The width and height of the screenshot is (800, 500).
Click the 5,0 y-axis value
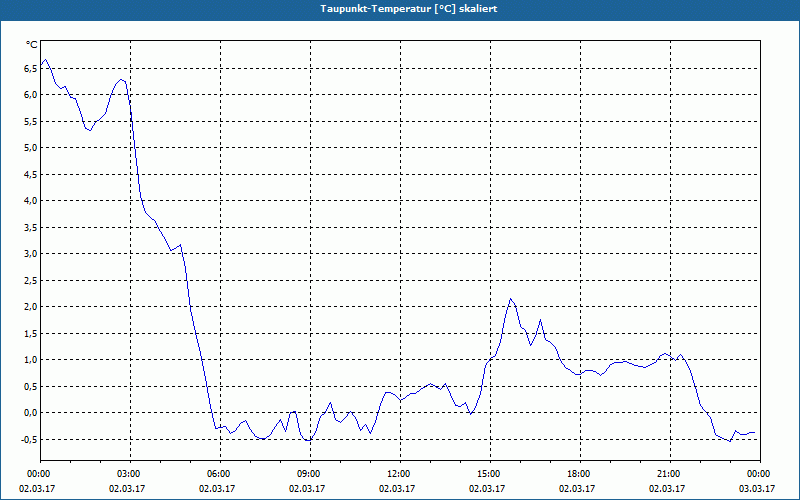(30, 148)
